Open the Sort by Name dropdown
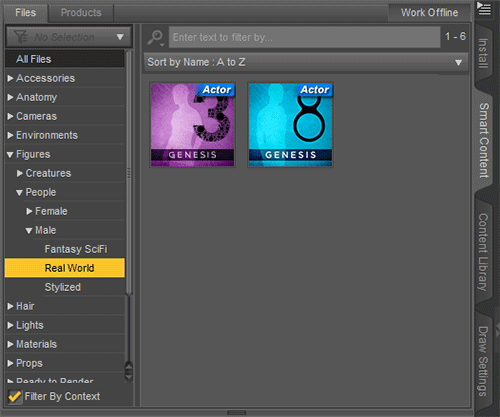Viewport: 500px width, 417px height. tap(306, 62)
